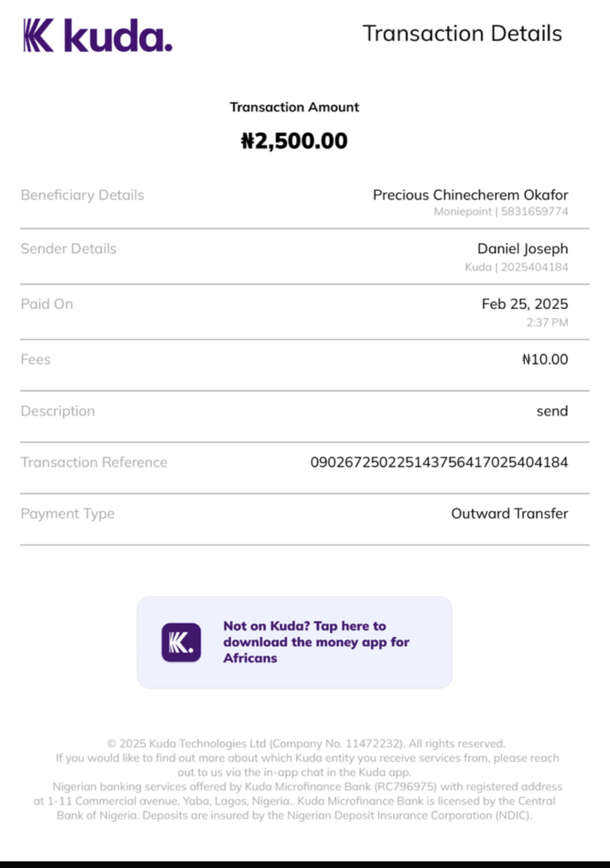Click the ₦10.00 fees value
The height and width of the screenshot is (868, 610).
click(544, 359)
